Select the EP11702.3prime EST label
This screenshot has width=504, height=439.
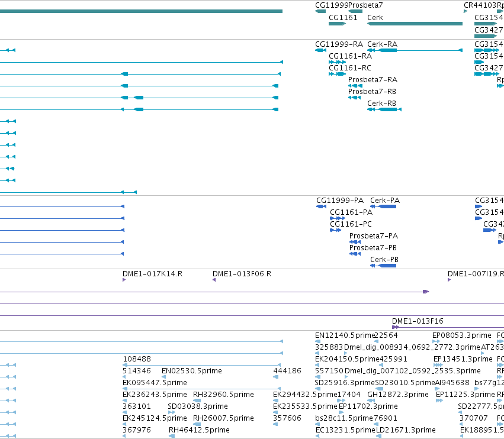[368, 406]
